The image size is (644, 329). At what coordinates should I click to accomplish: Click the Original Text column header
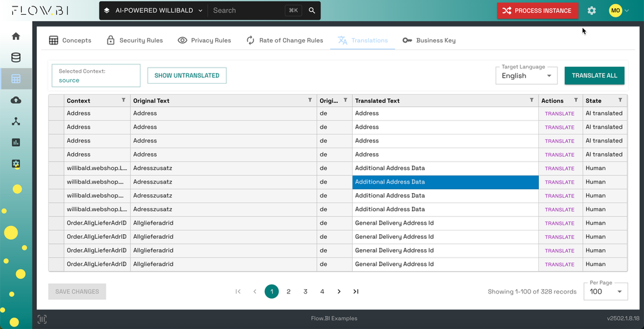(224, 100)
